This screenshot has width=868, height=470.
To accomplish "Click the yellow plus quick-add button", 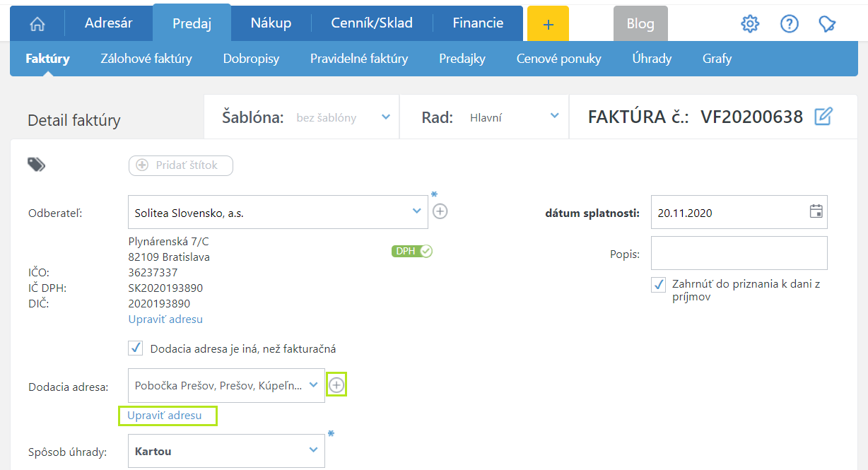I will (x=548, y=23).
